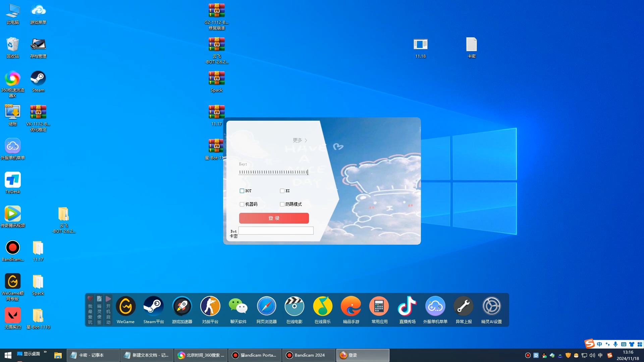The image size is (644, 362).
Task: Open the volume icon in system tray
Action: coord(592,355)
